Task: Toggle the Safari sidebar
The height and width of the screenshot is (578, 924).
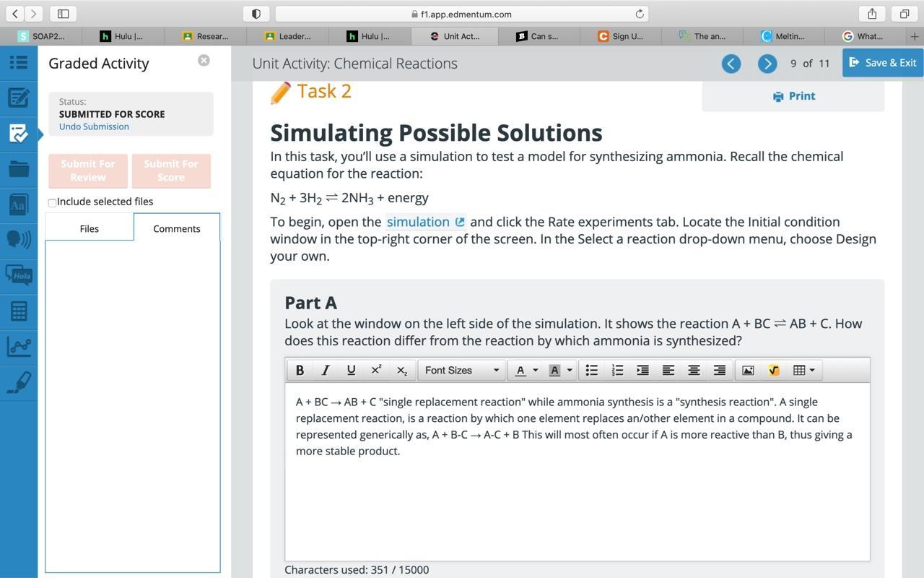Action: click(63, 14)
